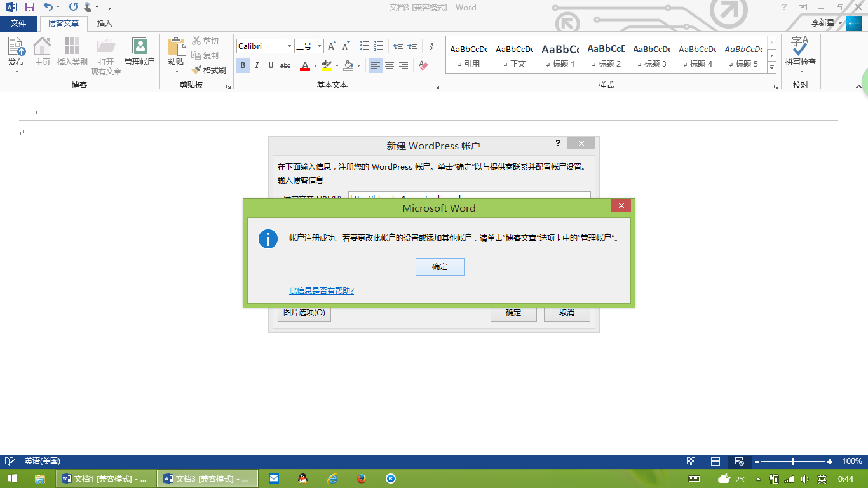The height and width of the screenshot is (488, 868).
Task: Click Cancel (取消) in WordPress account dialog
Action: click(x=567, y=313)
